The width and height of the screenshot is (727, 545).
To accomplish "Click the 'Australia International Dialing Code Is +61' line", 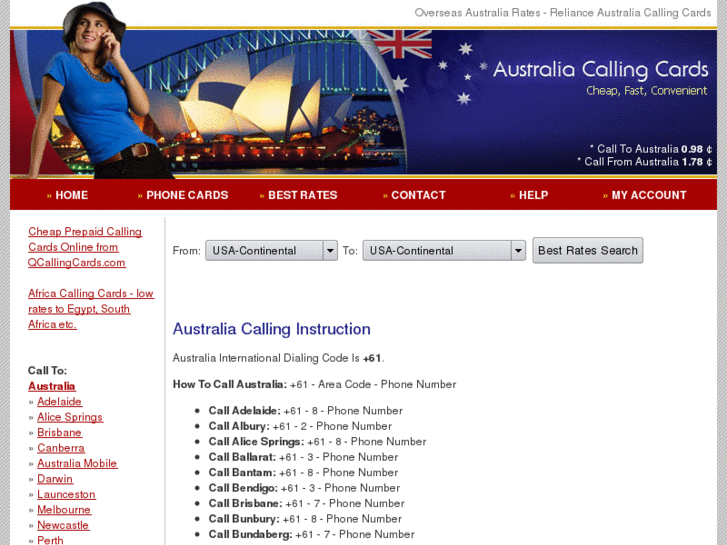I will click(278, 358).
